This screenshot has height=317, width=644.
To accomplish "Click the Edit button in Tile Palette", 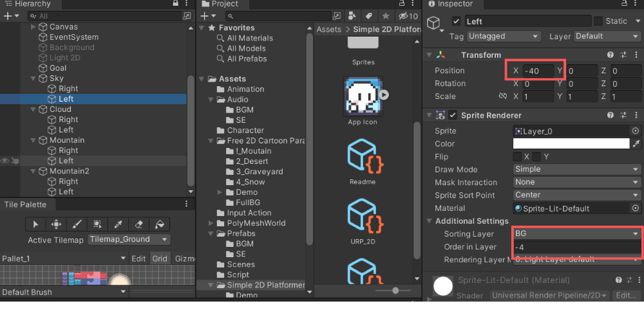I will coord(138,258).
